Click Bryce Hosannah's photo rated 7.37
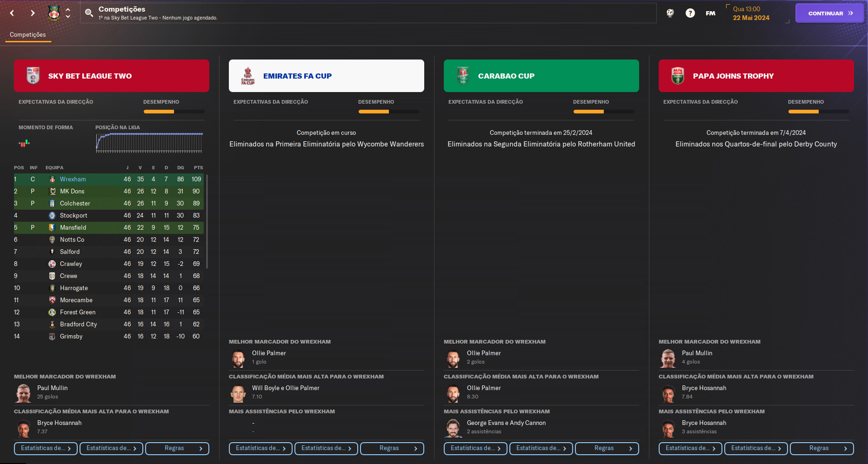Viewport: 868px width, 464px height. [23, 428]
